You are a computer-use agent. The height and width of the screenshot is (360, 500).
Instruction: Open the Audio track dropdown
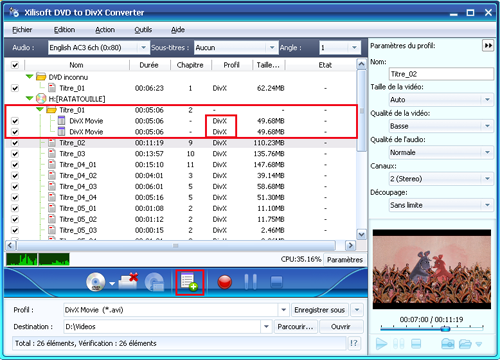(143, 48)
